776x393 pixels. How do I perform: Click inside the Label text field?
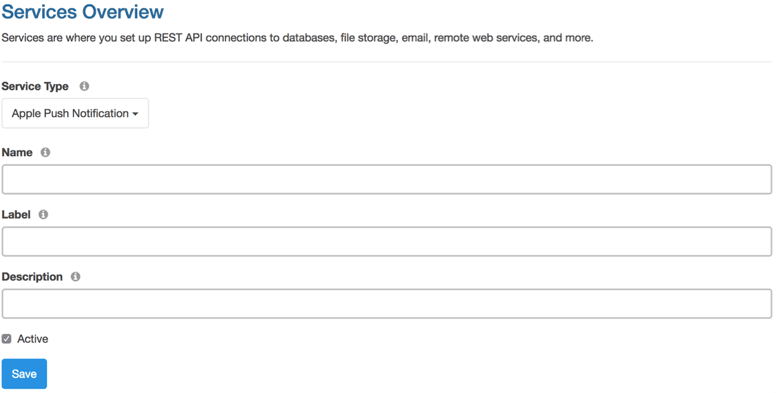coord(387,242)
